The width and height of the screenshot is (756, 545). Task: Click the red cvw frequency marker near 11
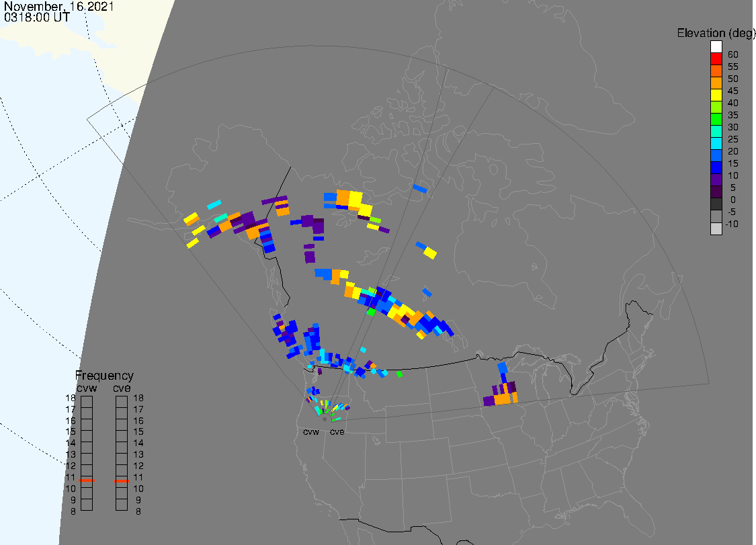tap(87, 480)
